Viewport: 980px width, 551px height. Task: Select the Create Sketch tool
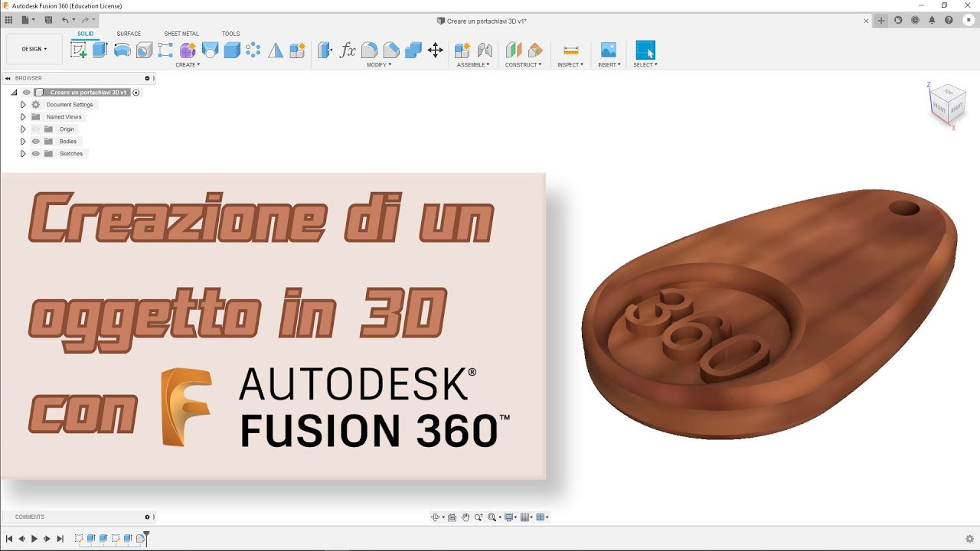point(78,51)
